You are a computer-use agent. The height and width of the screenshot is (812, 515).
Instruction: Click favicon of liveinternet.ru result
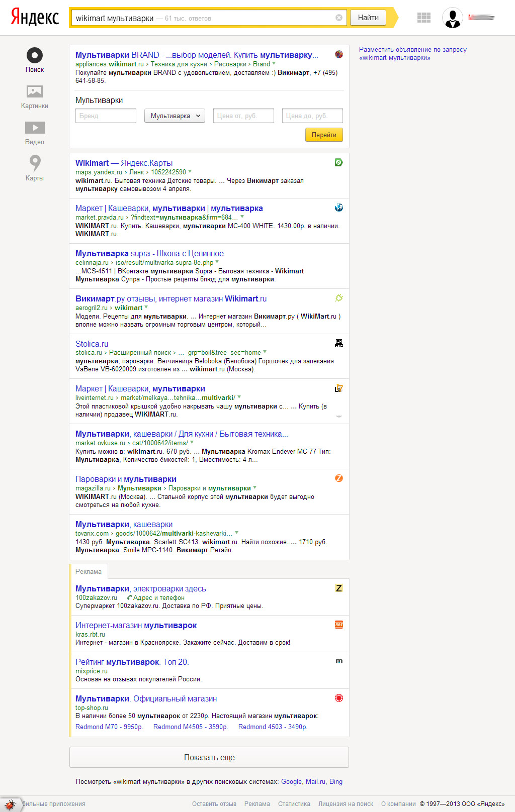(339, 388)
